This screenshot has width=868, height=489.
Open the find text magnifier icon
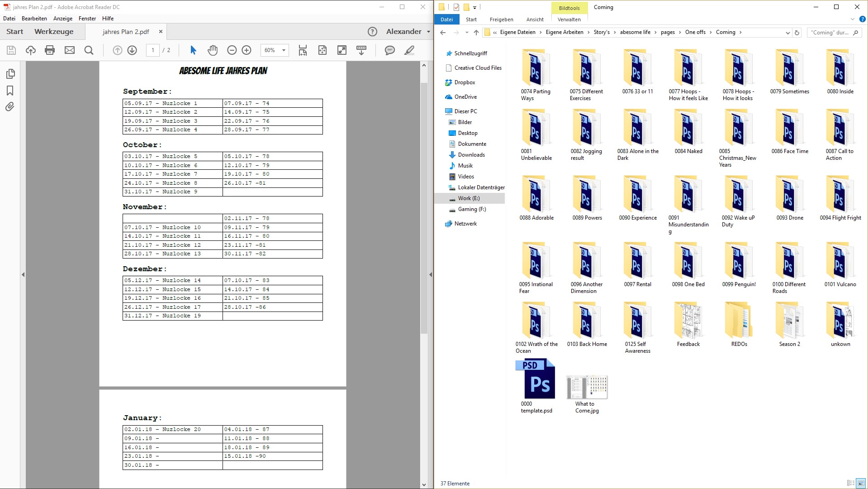coord(89,50)
